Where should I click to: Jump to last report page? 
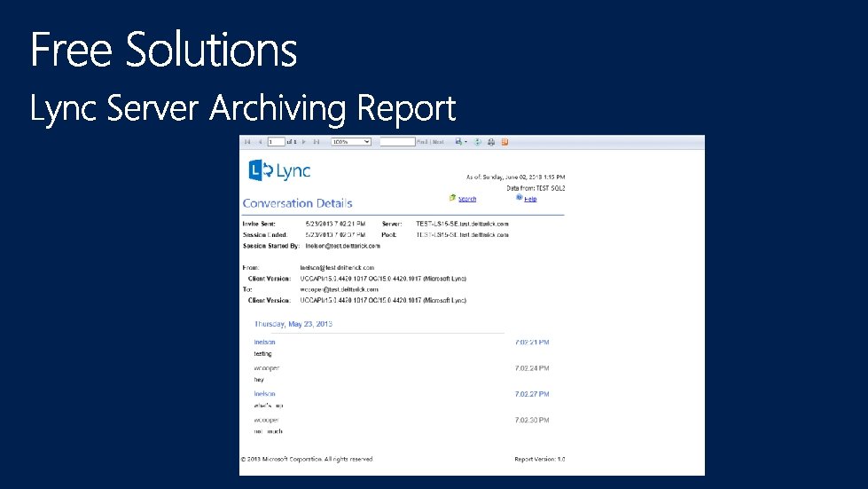pyautogui.click(x=317, y=142)
